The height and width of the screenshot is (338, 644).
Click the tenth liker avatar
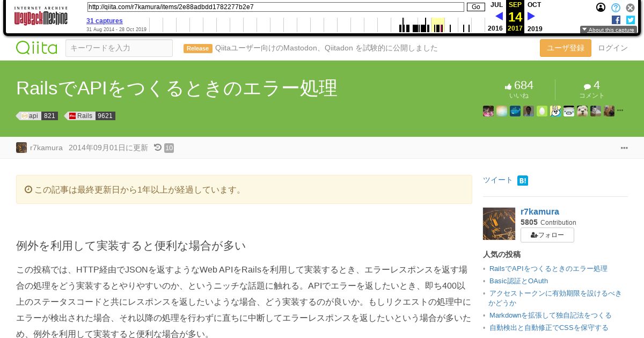pyautogui.click(x=609, y=111)
